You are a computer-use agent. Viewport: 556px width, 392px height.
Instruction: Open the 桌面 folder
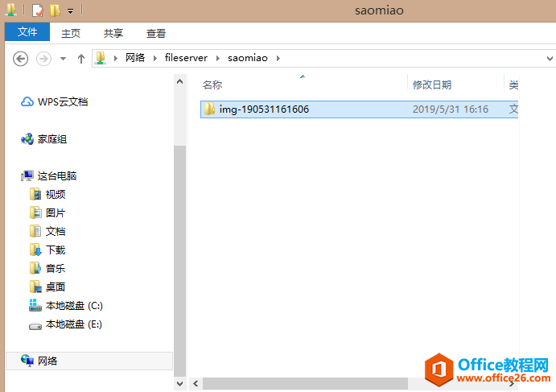[56, 287]
